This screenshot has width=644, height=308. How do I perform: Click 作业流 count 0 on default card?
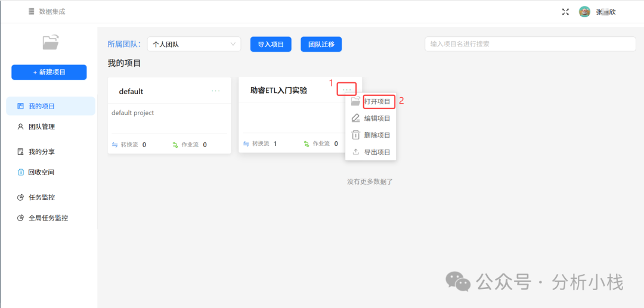pos(205,145)
